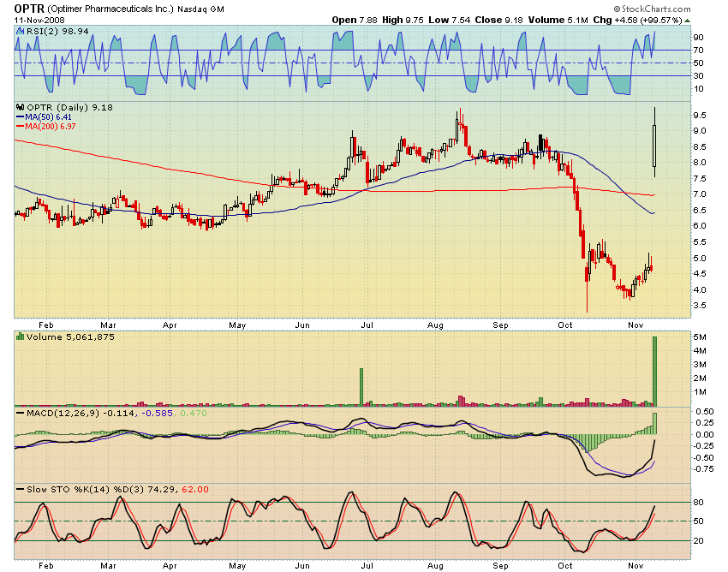The image size is (728, 572).
Task: Select the blue MA(50) legend line swatch
Action: (x=20, y=117)
